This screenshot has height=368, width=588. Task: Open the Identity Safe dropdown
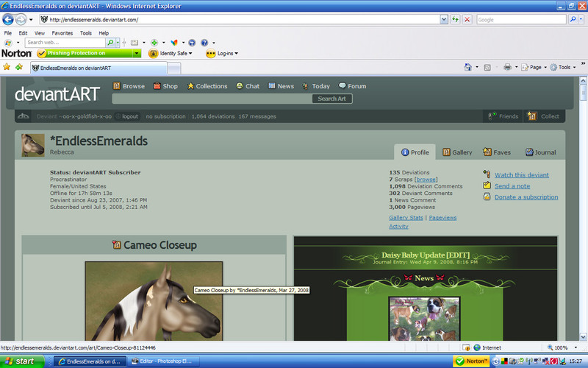coord(190,53)
